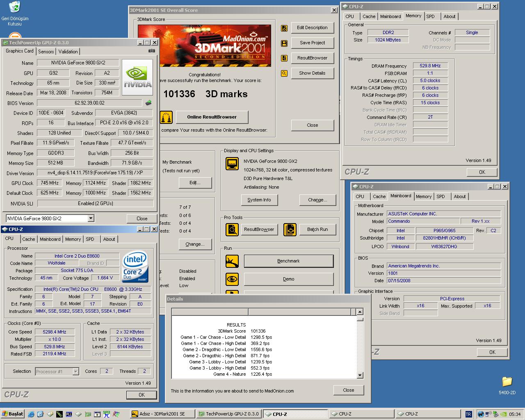525x420 pixels.
Task: Click the NVIDIA SLI Enabled (2 GPUs) field
Action: 95,204
